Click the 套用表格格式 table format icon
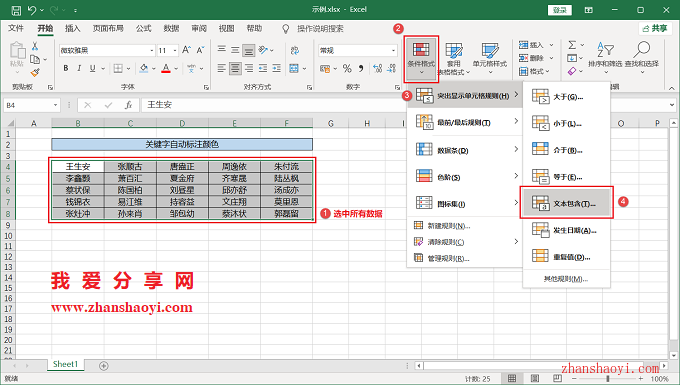 point(454,59)
